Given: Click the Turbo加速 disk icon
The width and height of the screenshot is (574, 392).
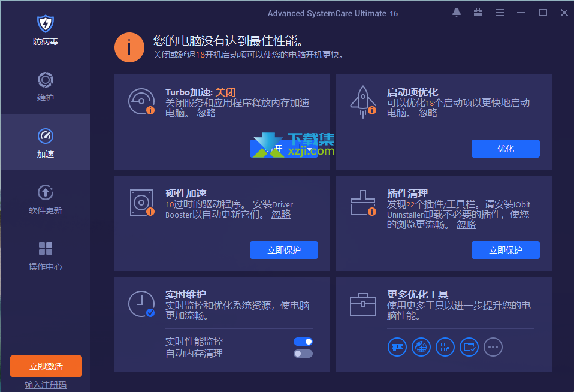Looking at the screenshot, I should point(141,101).
